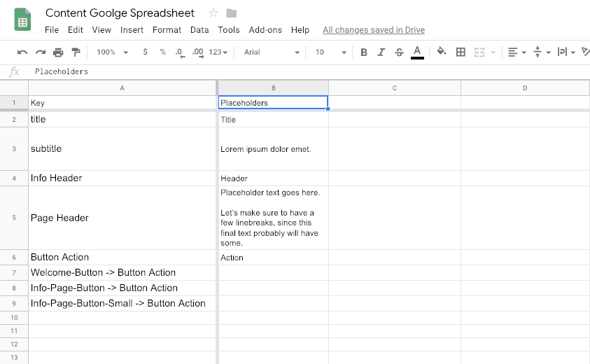Star the spreadsheet

[213, 13]
